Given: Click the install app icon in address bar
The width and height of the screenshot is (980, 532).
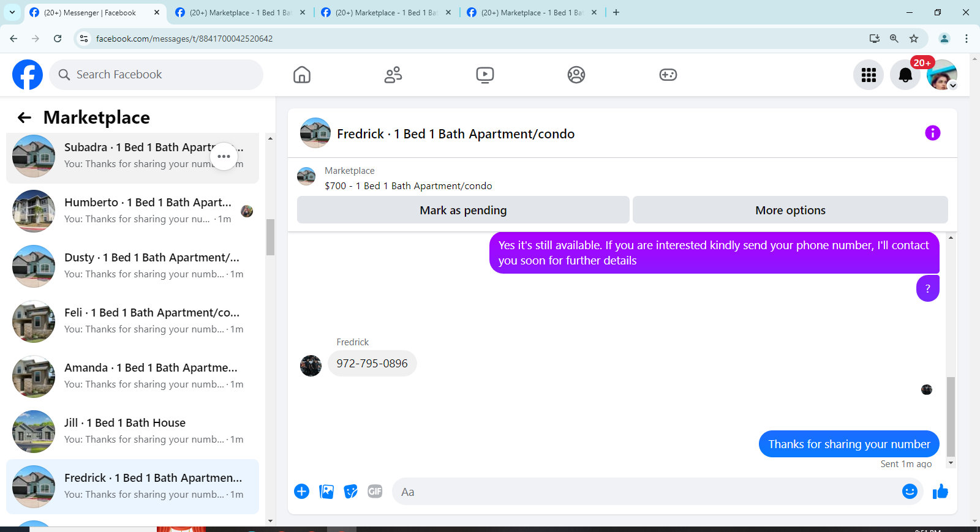Looking at the screenshot, I should [875, 39].
